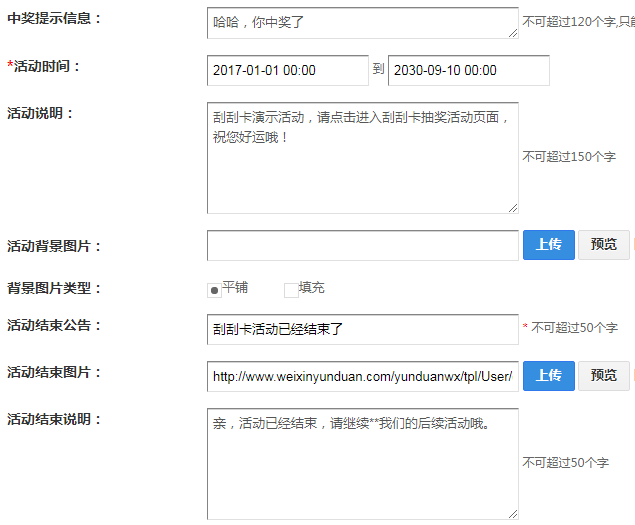Click 预览 button for 活动结束图片
The width and height of the screenshot is (635, 525).
pos(603,376)
